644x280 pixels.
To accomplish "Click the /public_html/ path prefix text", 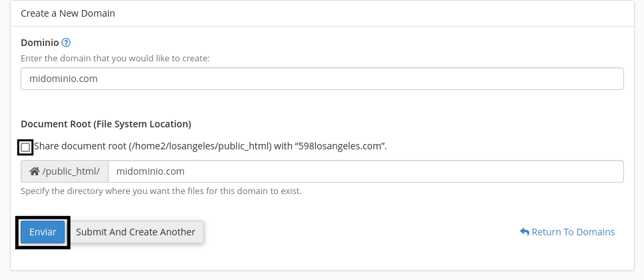I will (x=71, y=171).
